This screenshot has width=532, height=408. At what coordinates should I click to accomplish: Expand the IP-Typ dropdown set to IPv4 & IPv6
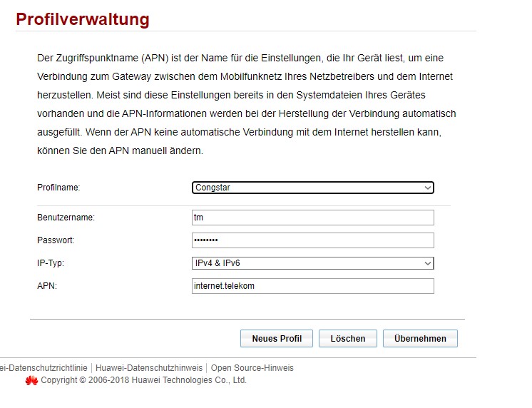pos(312,263)
